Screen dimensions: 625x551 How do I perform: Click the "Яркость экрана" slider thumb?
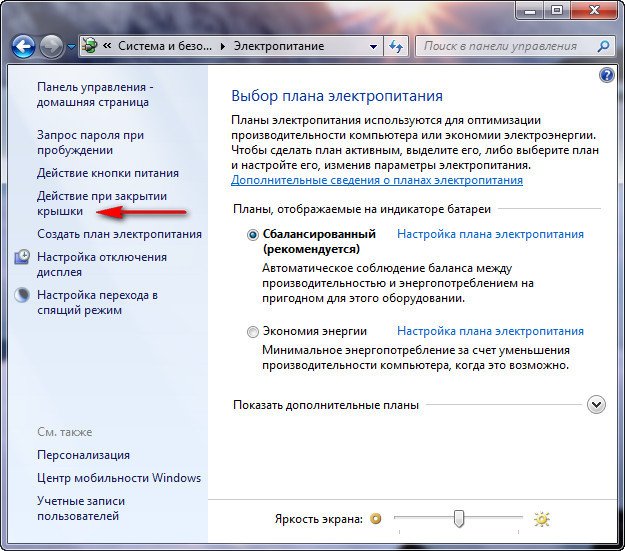pos(459,518)
